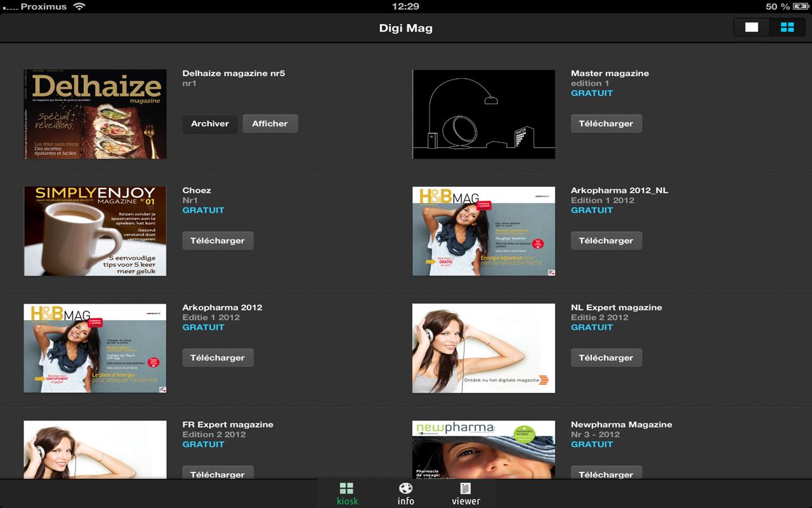Click the 'Edition 1 2012' subtitle
The width and height of the screenshot is (812, 508).
(x=603, y=200)
